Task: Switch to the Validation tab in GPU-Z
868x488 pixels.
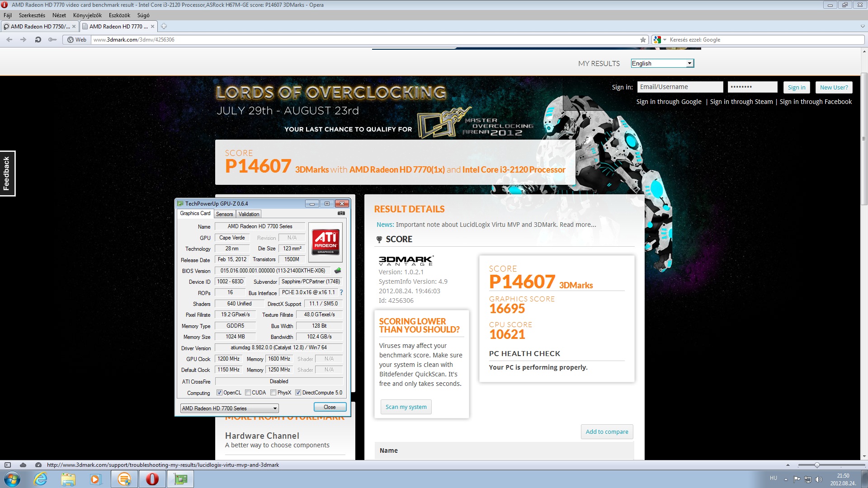Action: point(249,214)
